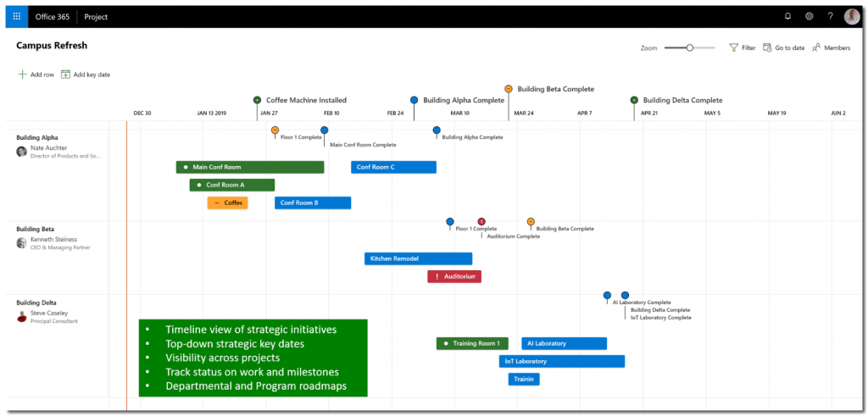Screen dimensions: 868x416
Task: Open the Members panel
Action: (x=831, y=47)
